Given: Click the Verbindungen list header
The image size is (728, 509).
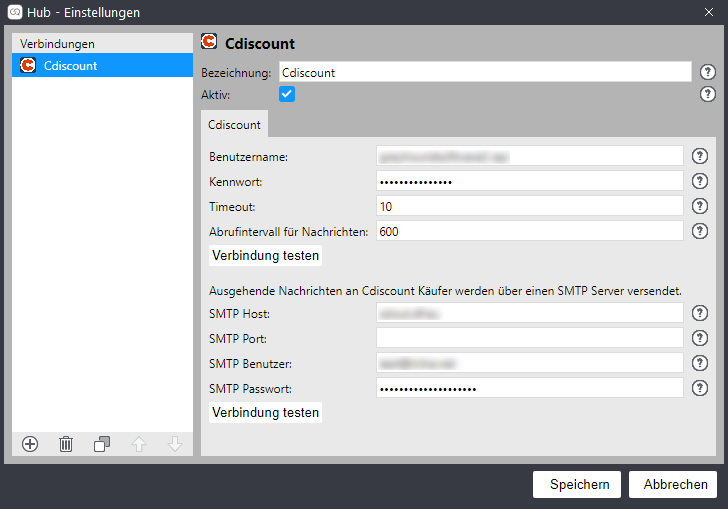Looking at the screenshot, I should click(x=102, y=43).
